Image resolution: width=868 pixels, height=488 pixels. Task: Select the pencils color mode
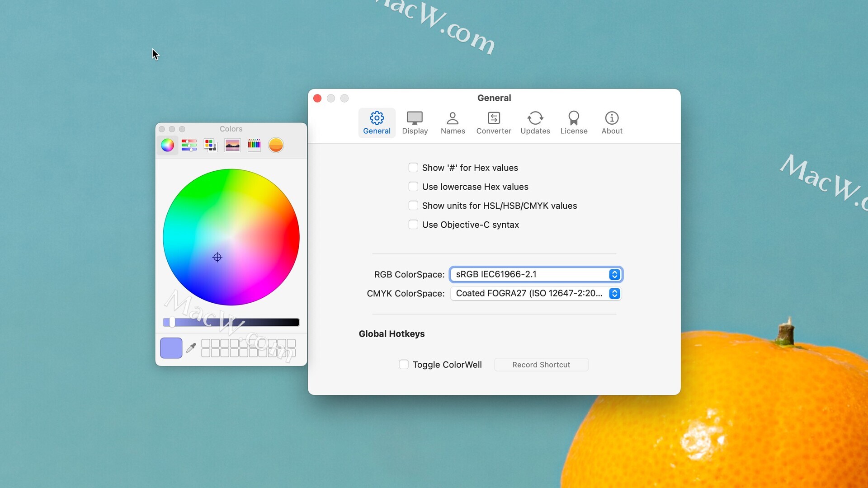coord(254,145)
